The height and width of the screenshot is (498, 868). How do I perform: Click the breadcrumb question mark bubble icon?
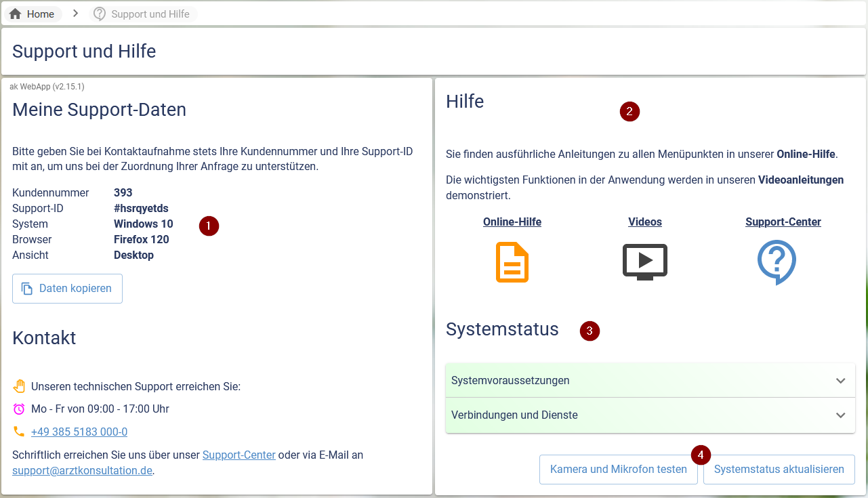pyautogui.click(x=100, y=14)
